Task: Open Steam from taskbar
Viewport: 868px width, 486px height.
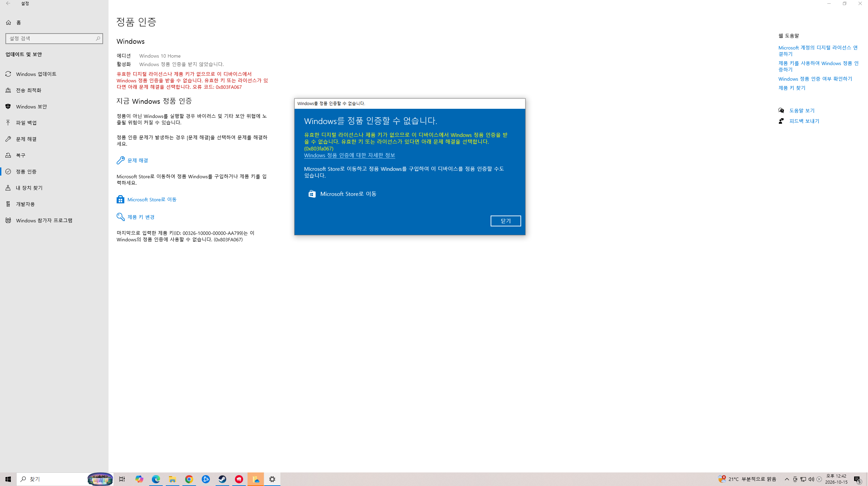Action: point(222,479)
